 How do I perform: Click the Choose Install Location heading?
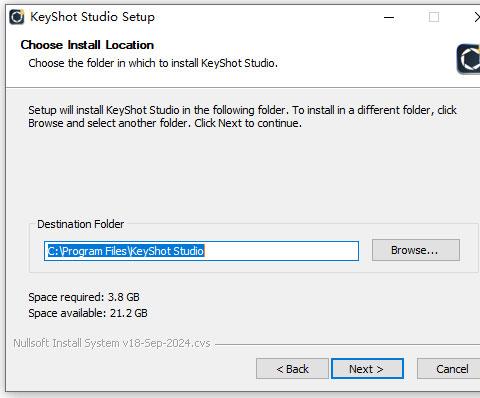(x=87, y=45)
